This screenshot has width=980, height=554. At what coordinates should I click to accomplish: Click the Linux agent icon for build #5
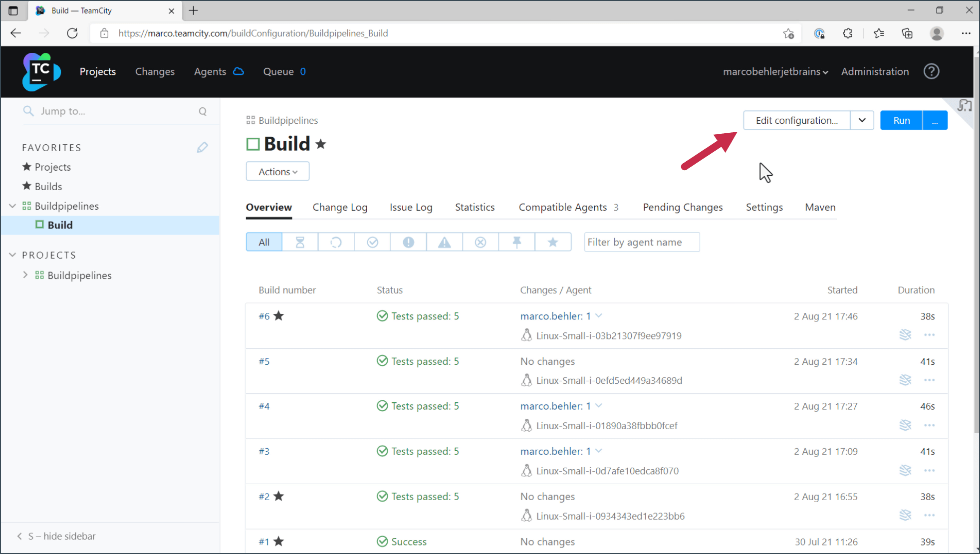tap(525, 380)
